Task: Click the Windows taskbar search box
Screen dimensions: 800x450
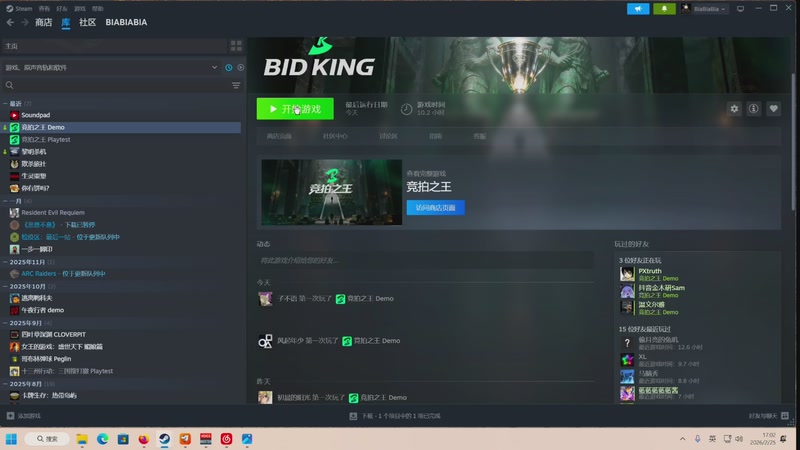Action: (47, 439)
